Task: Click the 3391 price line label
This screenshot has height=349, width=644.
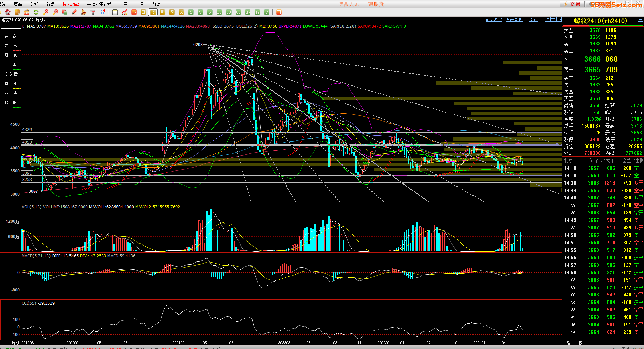Action: click(27, 173)
